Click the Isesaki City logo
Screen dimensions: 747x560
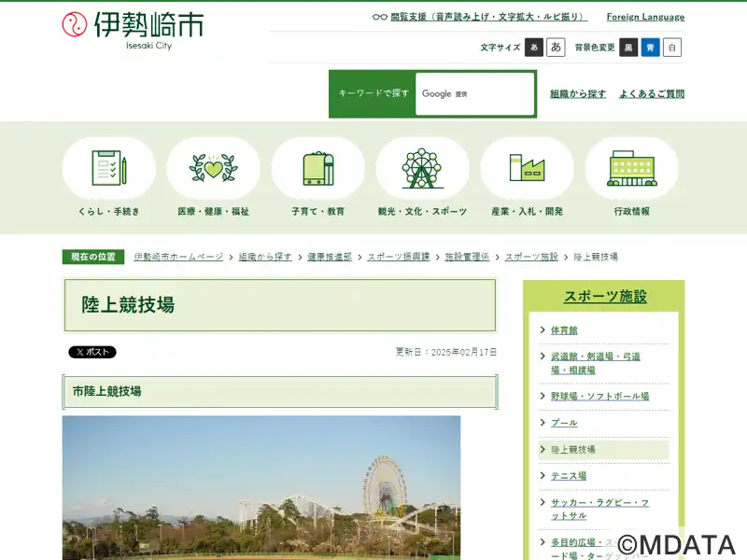coord(132,28)
